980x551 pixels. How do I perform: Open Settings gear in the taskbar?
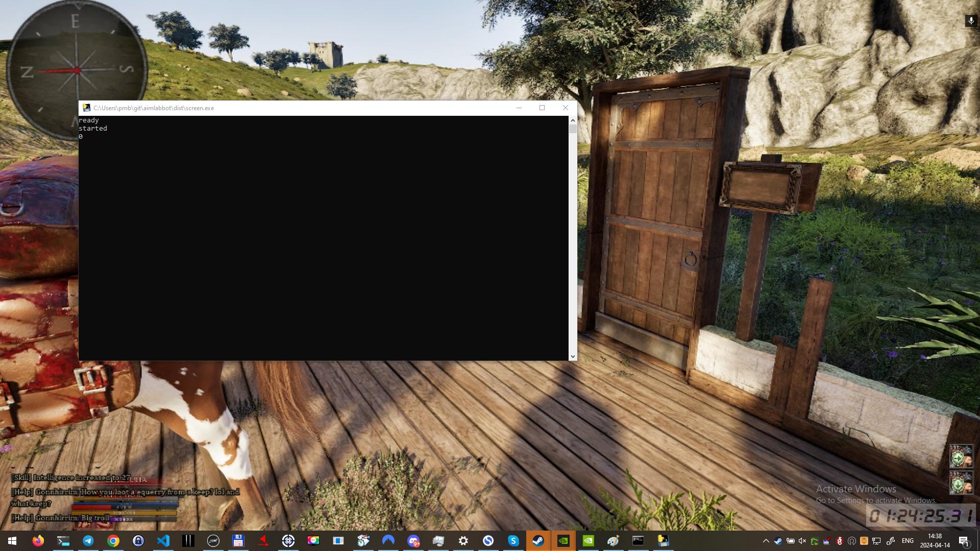pos(463,541)
